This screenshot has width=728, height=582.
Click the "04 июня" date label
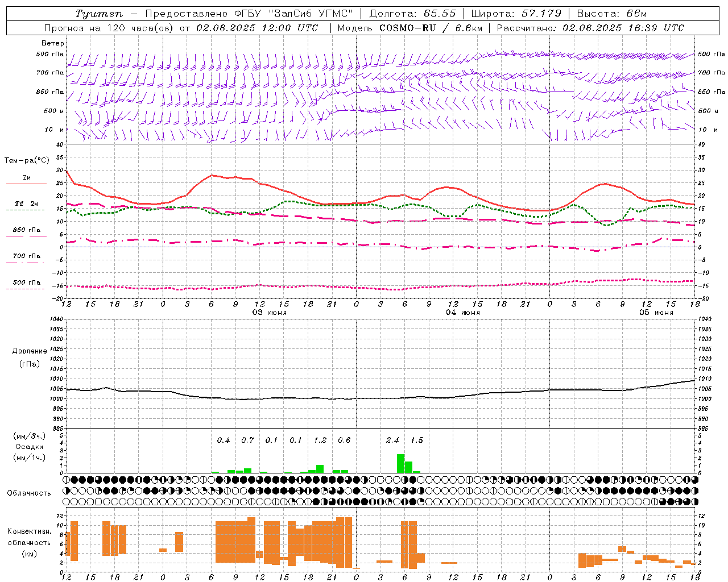463,313
